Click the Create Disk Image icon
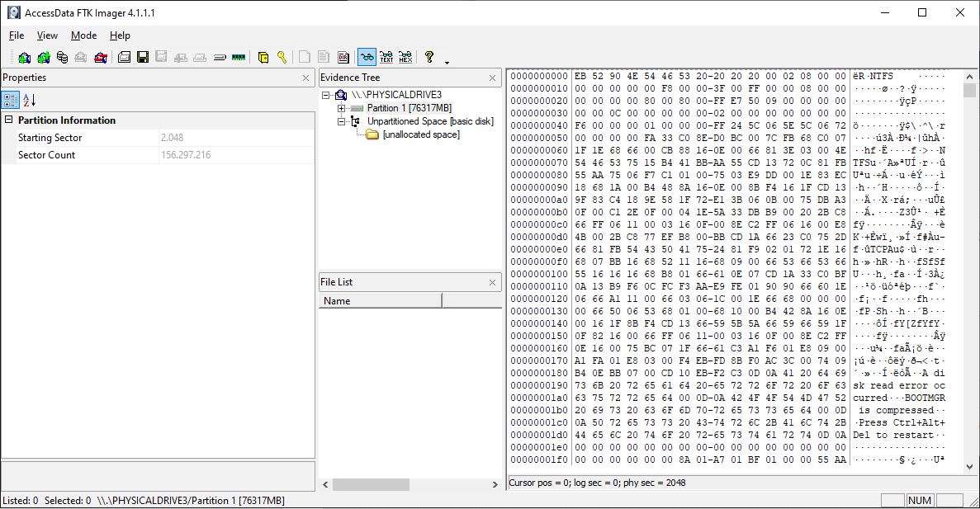Image resolution: width=980 pixels, height=509 pixels. pyautogui.click(x=124, y=58)
